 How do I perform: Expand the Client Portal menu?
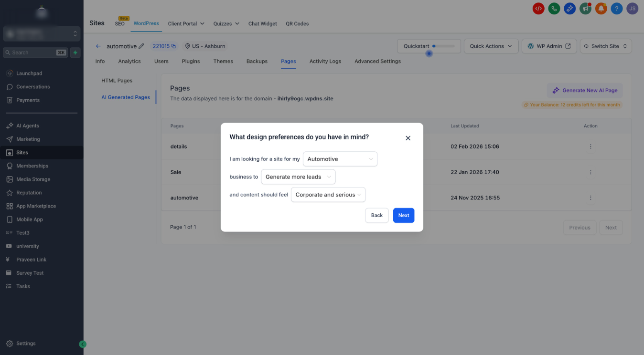[x=186, y=24]
